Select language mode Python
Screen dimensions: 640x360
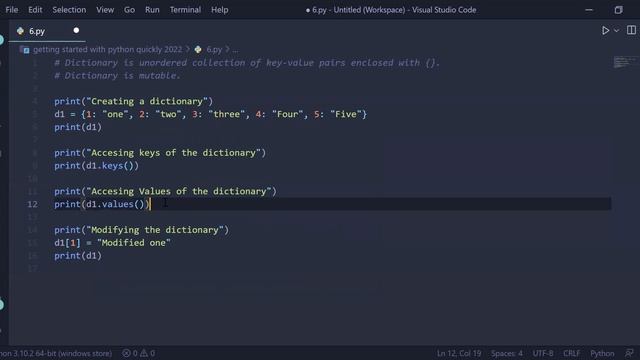click(602, 353)
